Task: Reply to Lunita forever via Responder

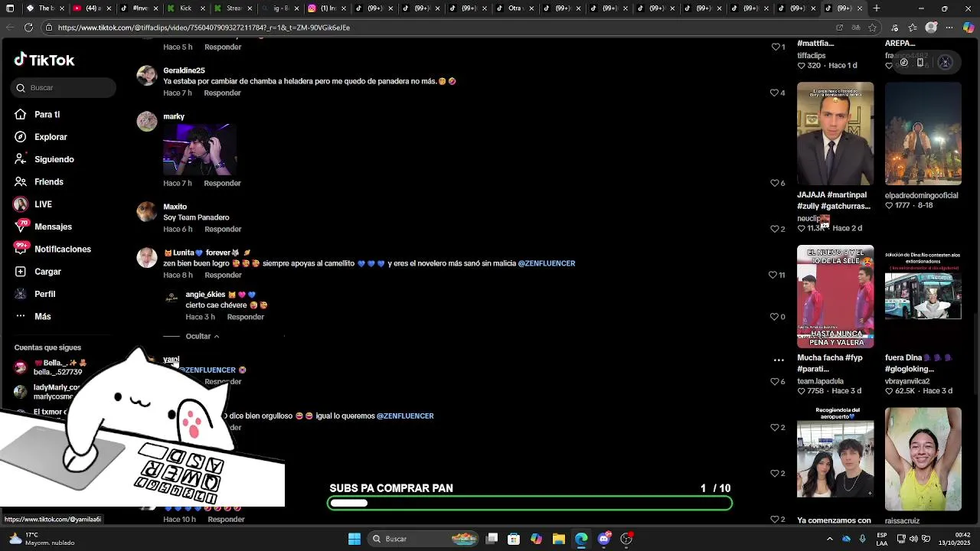Action: click(223, 275)
